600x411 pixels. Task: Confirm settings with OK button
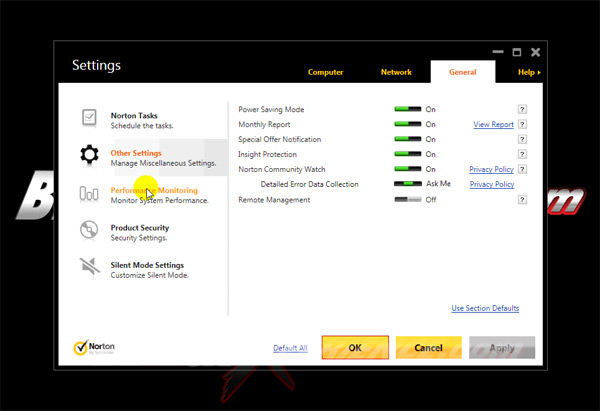355,347
